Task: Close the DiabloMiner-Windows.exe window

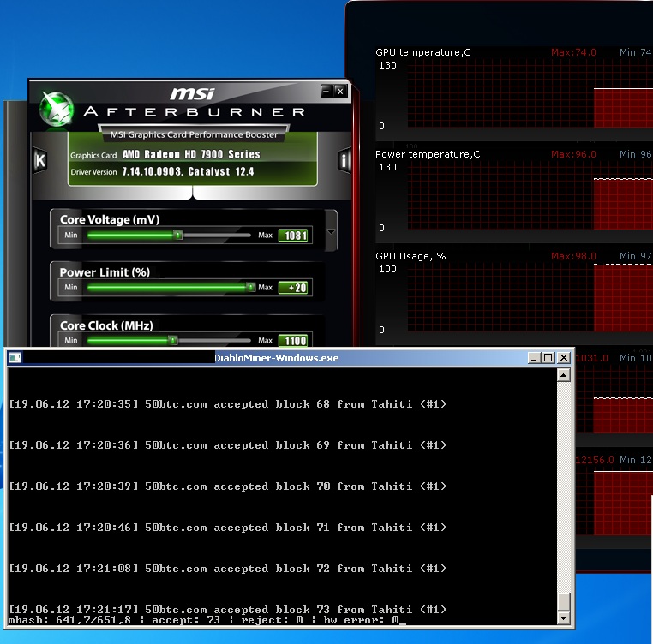Action: (x=564, y=358)
